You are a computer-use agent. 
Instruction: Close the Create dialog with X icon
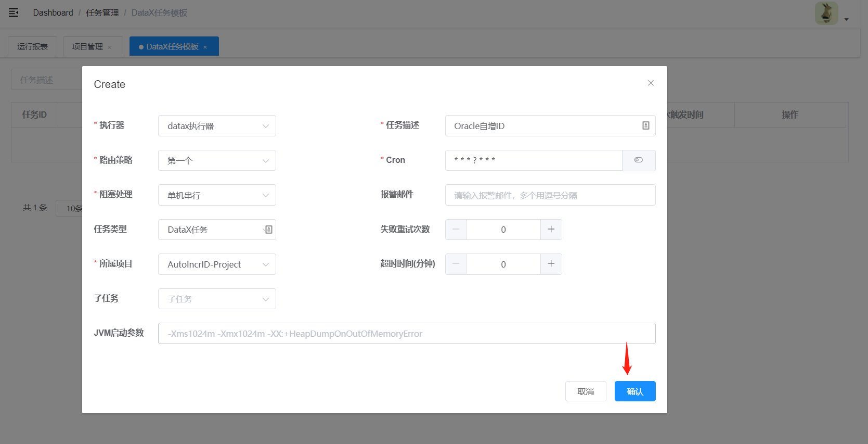[651, 83]
